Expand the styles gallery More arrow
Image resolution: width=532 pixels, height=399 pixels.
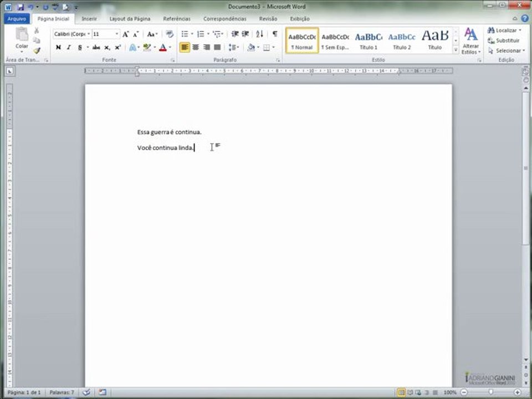click(x=456, y=50)
